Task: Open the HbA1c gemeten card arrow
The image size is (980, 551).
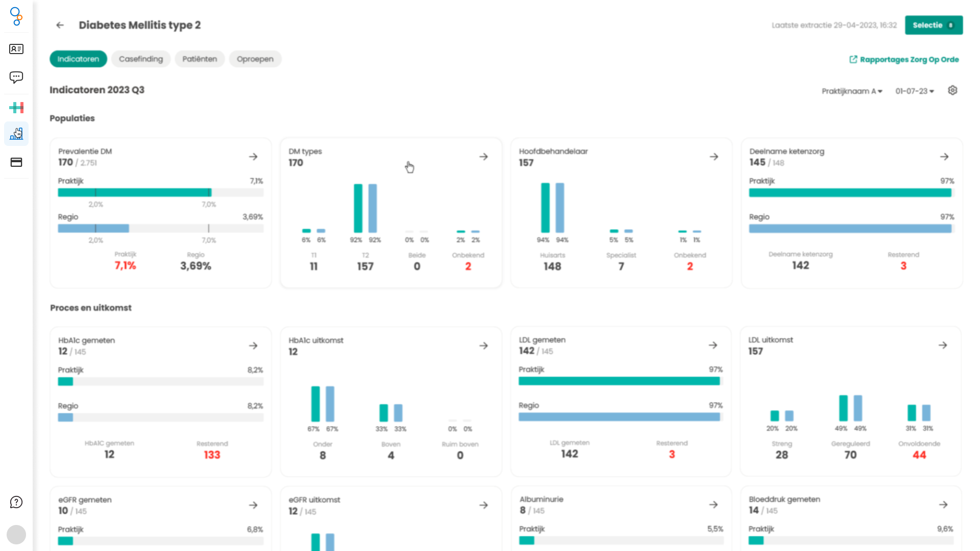Action: pos(253,346)
